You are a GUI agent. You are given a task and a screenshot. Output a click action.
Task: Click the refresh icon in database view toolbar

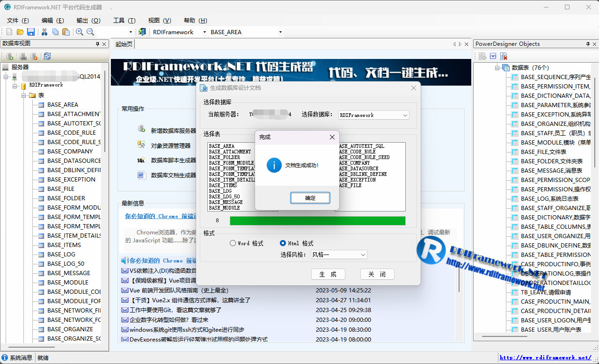pos(47,56)
